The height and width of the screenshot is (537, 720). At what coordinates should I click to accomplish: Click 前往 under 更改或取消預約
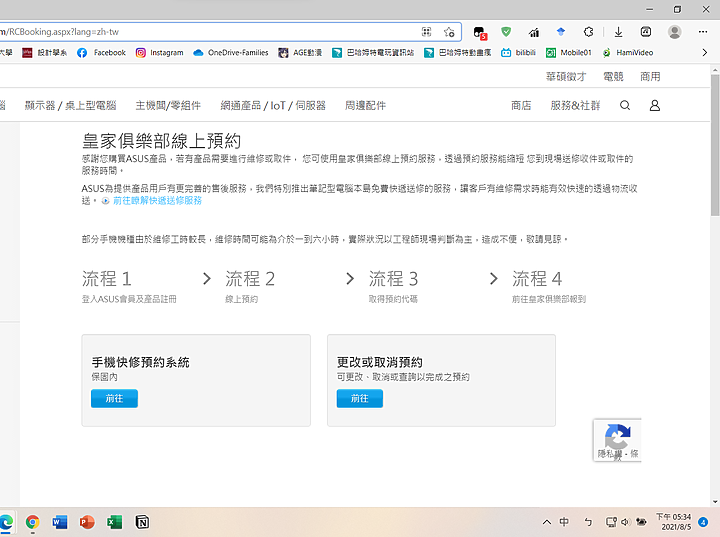tap(360, 398)
